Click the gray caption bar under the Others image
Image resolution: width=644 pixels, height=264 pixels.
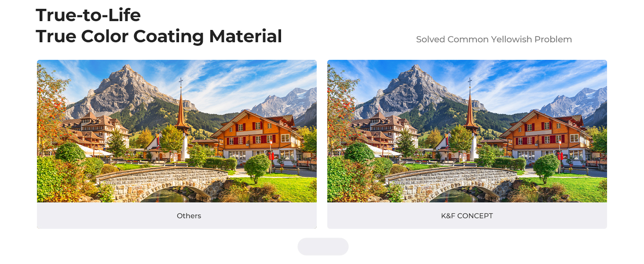click(x=177, y=216)
